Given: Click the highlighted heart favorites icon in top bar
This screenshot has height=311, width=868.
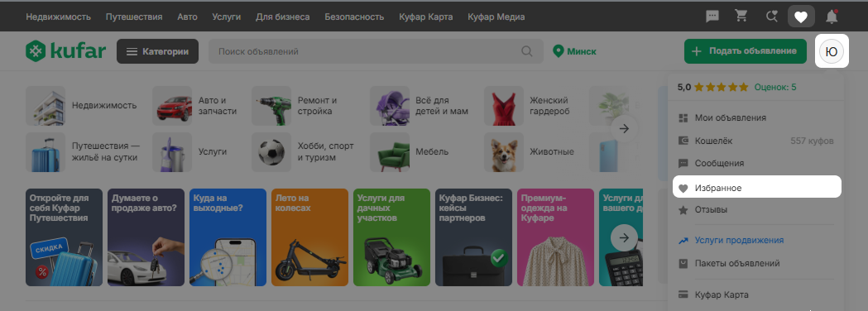Looking at the screenshot, I should pyautogui.click(x=801, y=17).
